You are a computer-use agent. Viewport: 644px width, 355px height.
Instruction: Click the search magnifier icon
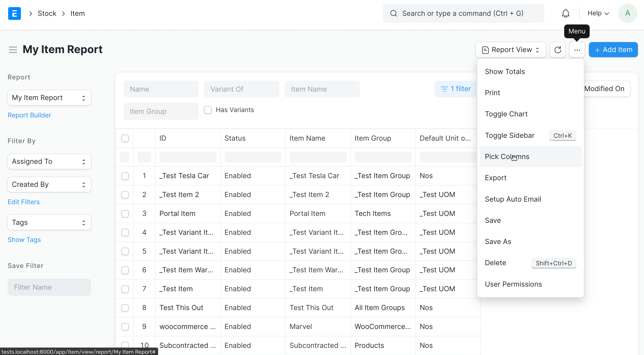[x=394, y=13]
